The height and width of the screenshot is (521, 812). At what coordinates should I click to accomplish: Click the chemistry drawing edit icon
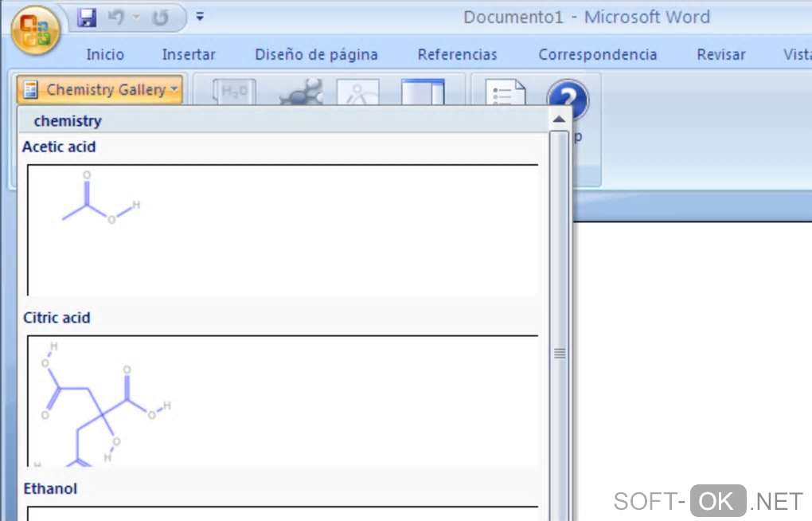coord(358,92)
